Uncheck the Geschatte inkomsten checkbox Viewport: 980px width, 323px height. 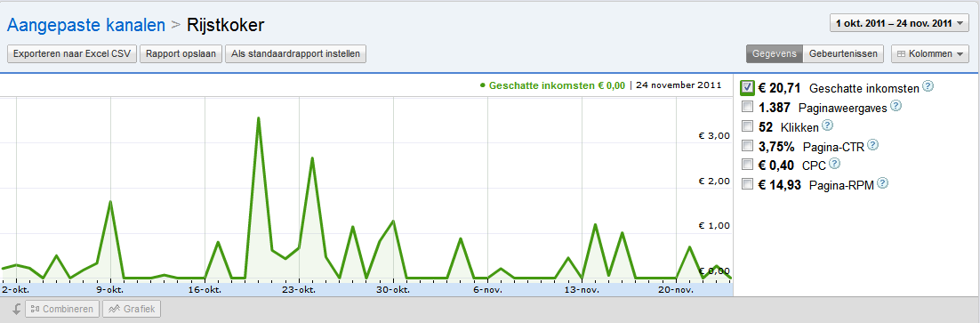tap(748, 87)
